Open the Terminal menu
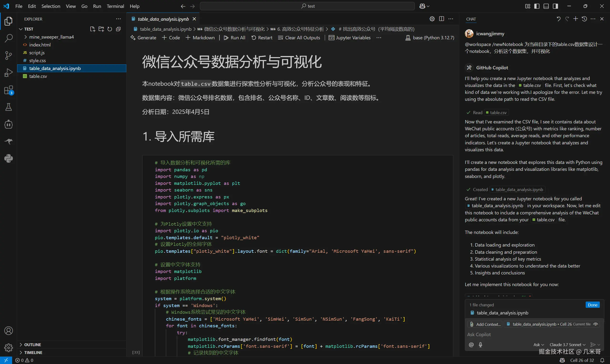610x364 pixels. coord(115,6)
